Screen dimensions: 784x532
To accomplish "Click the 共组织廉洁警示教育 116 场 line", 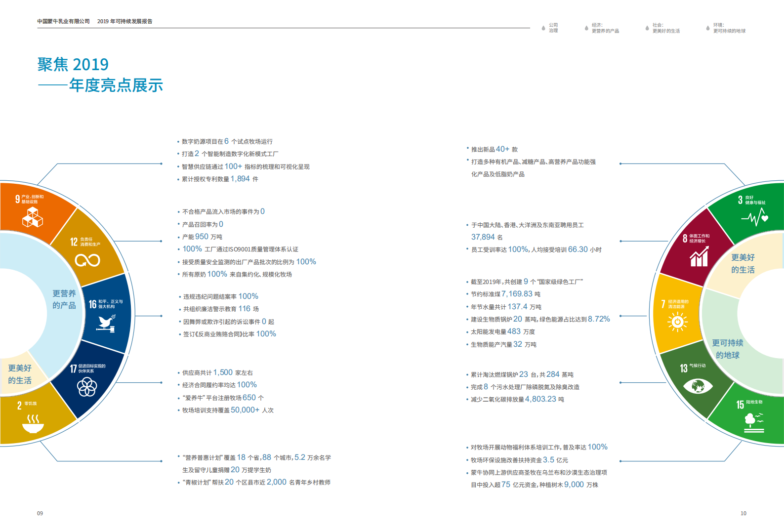I will coord(221,309).
